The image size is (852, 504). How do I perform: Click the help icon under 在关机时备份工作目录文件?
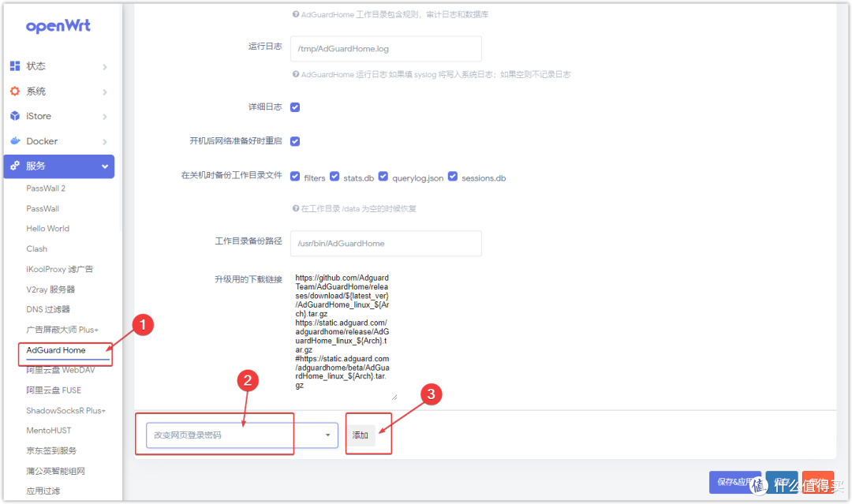coord(296,207)
